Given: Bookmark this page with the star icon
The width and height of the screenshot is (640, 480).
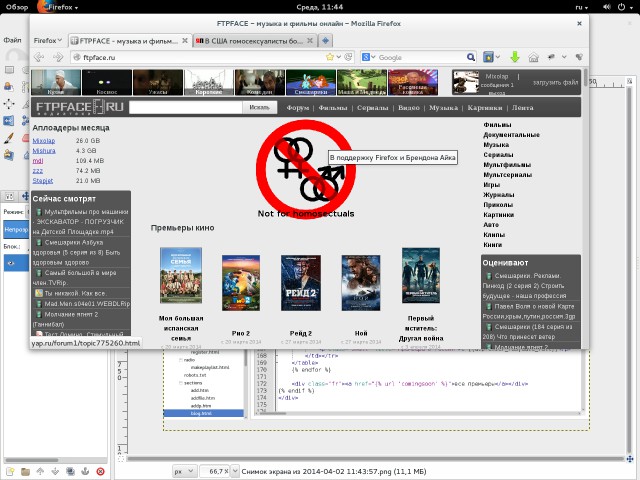Looking at the screenshot, I should 330,57.
